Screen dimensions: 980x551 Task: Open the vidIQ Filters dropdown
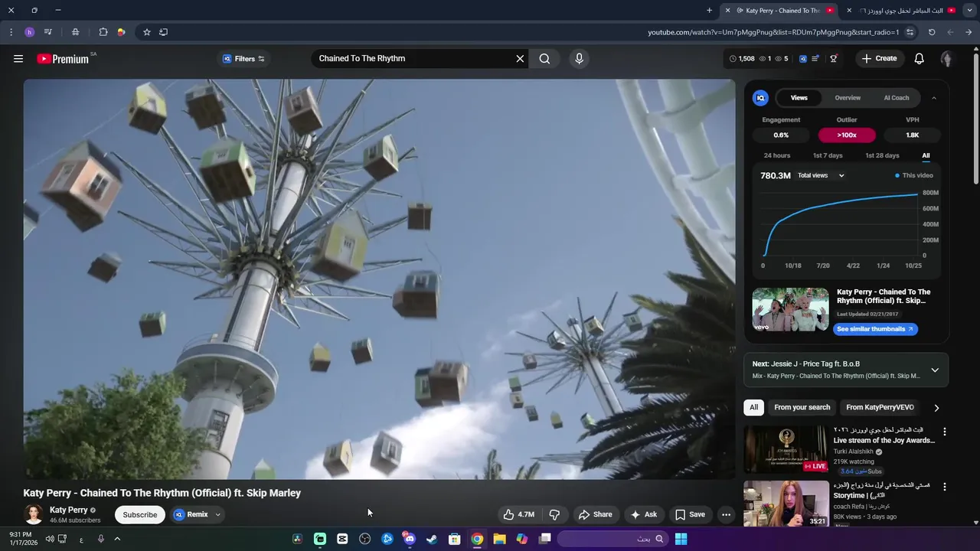(x=243, y=58)
